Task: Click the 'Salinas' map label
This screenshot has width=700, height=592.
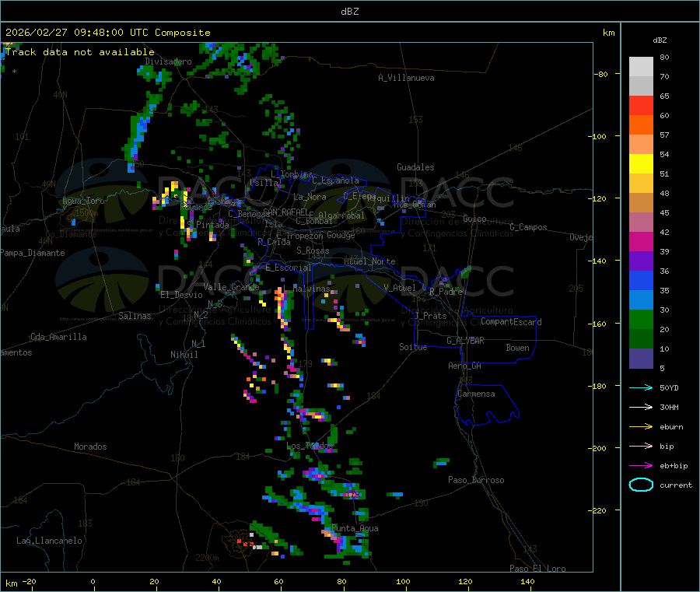Action: (135, 316)
